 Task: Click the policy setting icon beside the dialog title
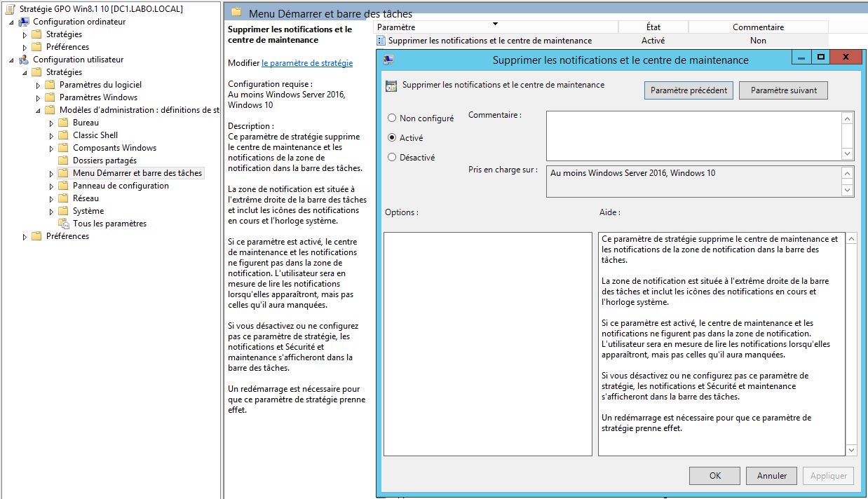391,84
